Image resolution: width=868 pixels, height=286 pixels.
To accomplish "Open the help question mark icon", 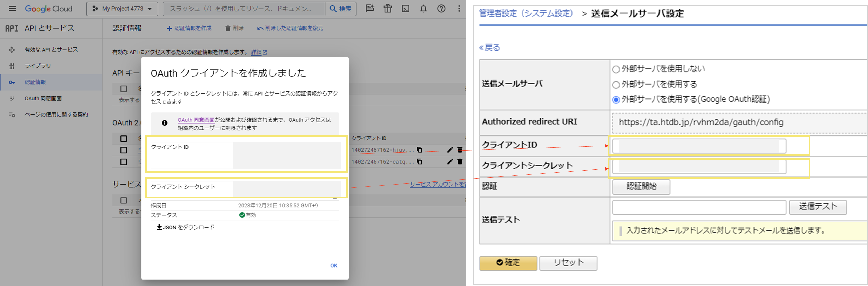I will coord(441,9).
